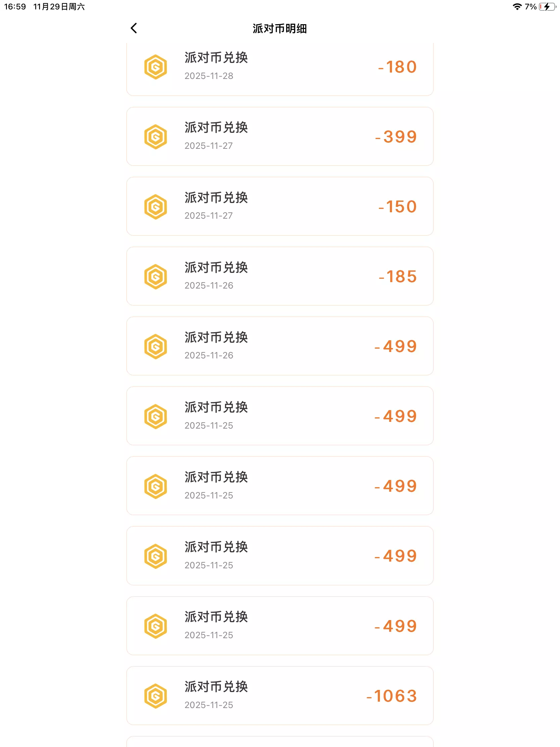Tap the coin icon beside the -399 entry

156,137
